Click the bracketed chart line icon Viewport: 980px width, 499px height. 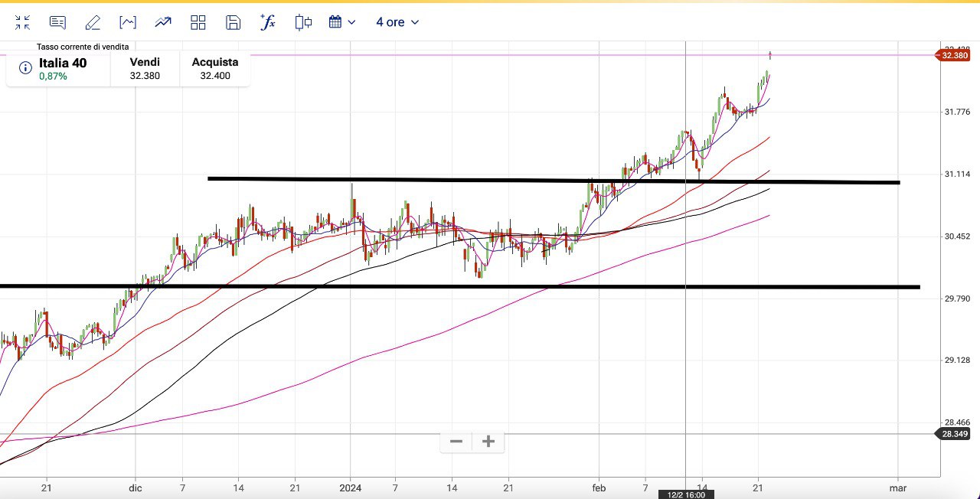pos(128,22)
